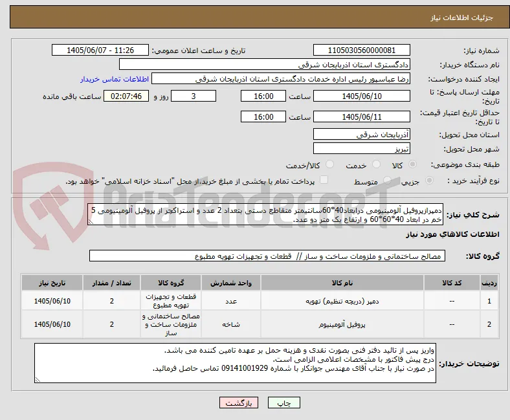The height and width of the screenshot is (420, 510).
Task: Click the unit cell عدد
Action: tap(231, 301)
